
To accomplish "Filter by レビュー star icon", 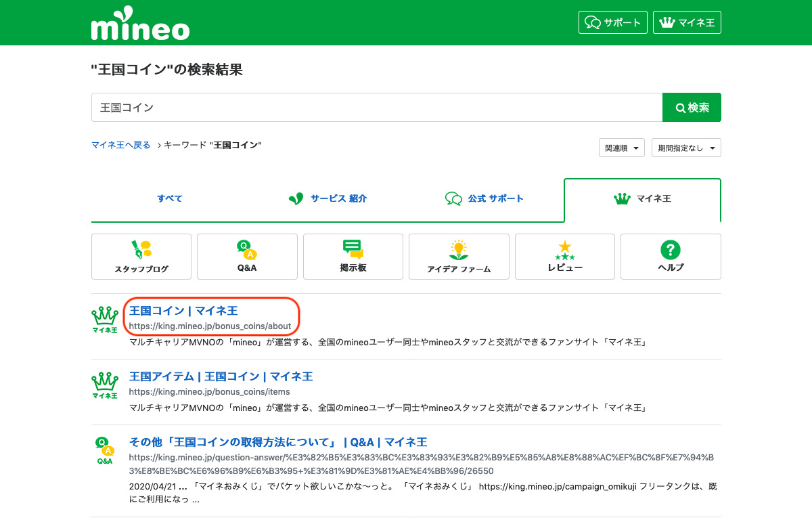I will pos(564,257).
